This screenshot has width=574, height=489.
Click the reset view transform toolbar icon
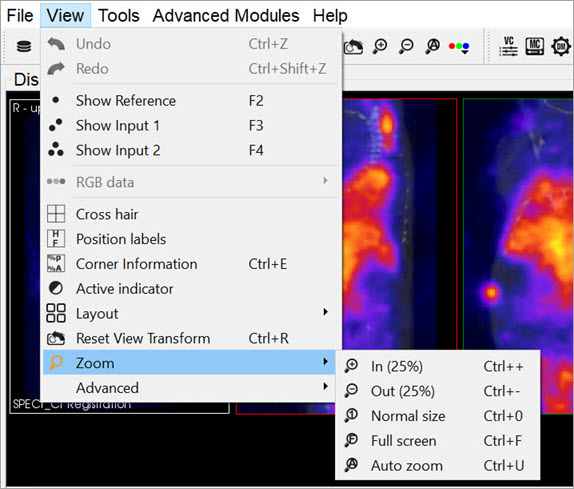354,47
